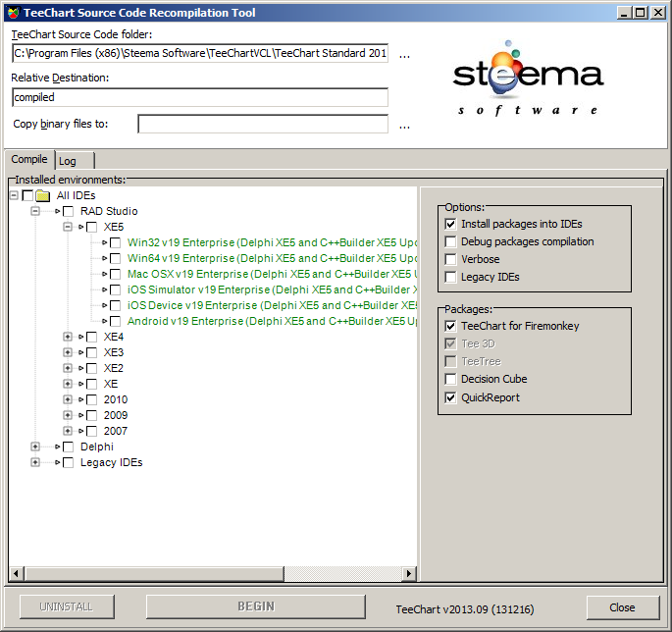Screen dimensions: 672x632
Task: Click the Copy binary files to field
Action: (263, 124)
